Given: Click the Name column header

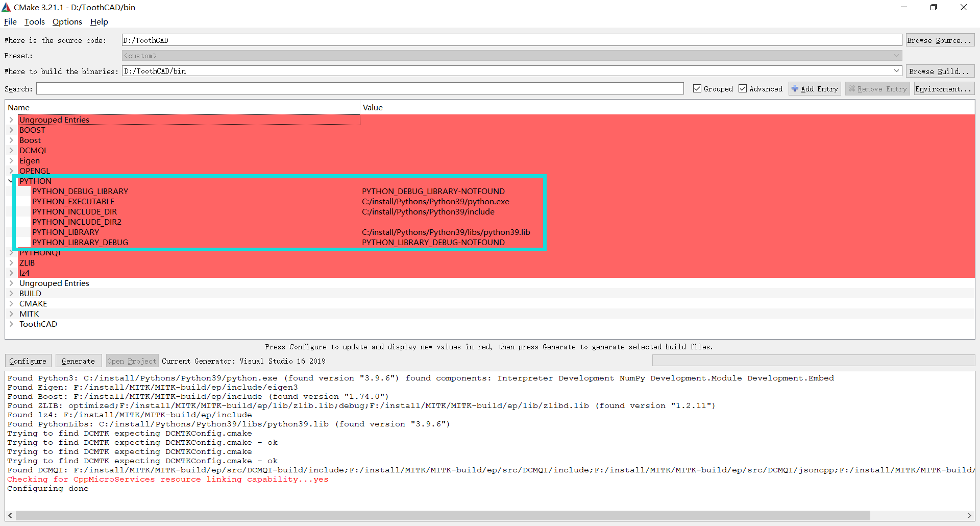Looking at the screenshot, I should (183, 107).
